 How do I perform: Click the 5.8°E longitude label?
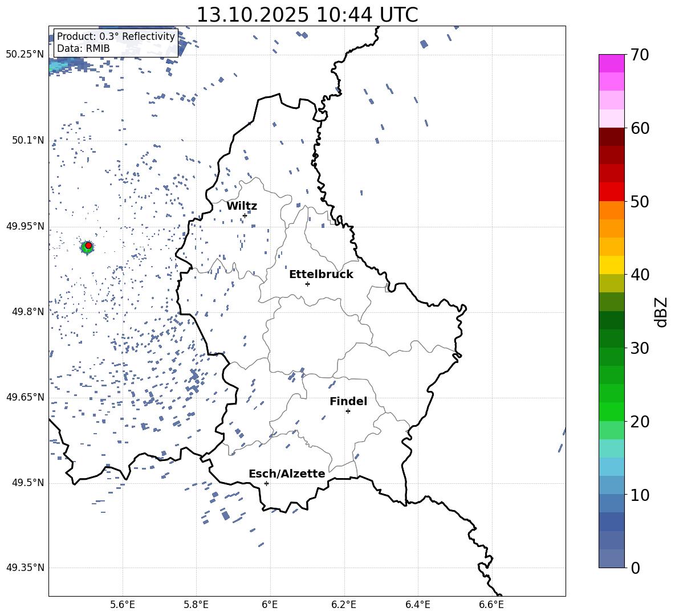pos(196,605)
